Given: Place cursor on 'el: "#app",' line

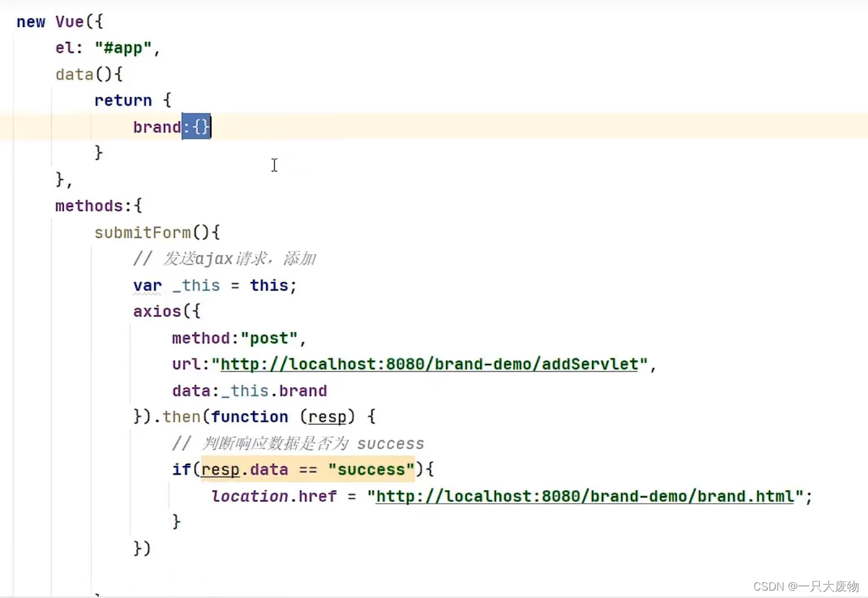Looking at the screenshot, I should tap(108, 48).
